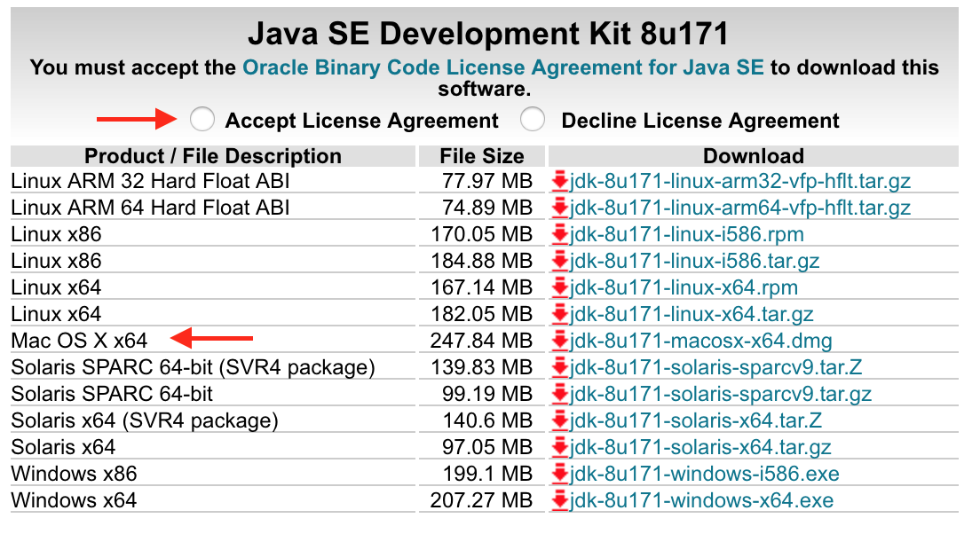Click the 199.1 MB file size cell
980x534 pixels.
(x=482, y=474)
